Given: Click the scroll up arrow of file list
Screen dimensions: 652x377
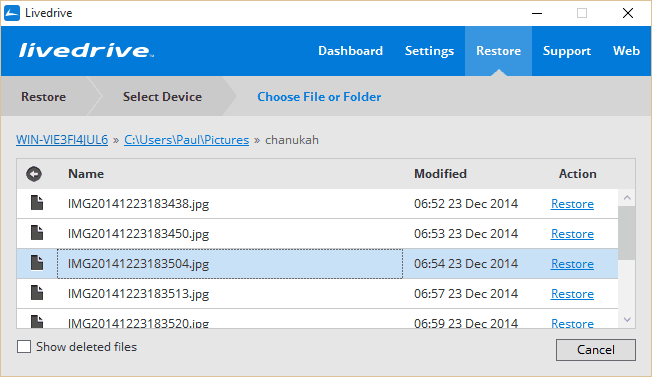Looking at the screenshot, I should [627, 198].
